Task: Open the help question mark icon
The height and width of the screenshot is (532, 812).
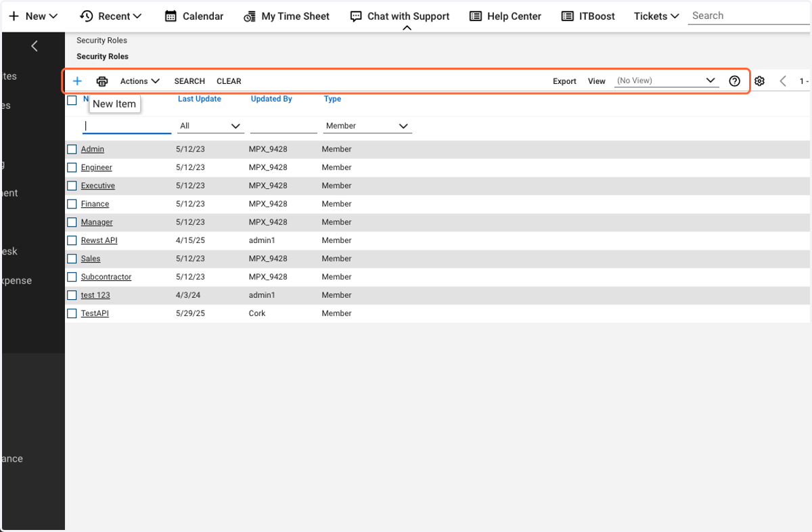Action: click(735, 81)
